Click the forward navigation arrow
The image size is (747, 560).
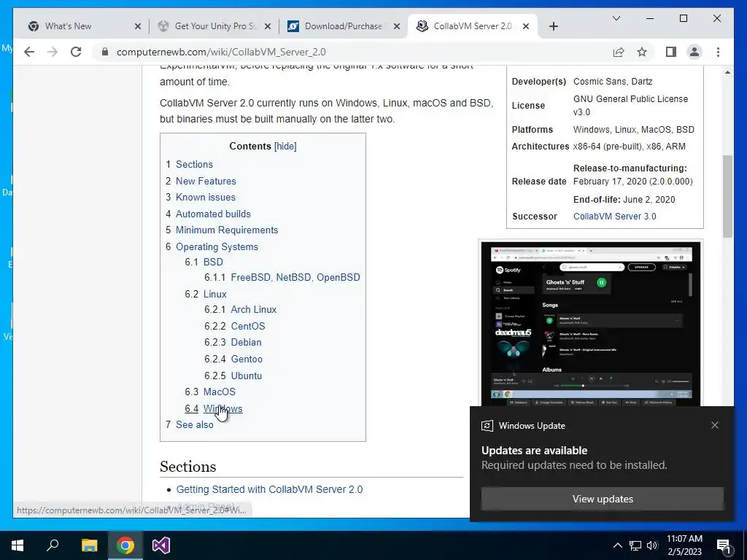(53, 52)
